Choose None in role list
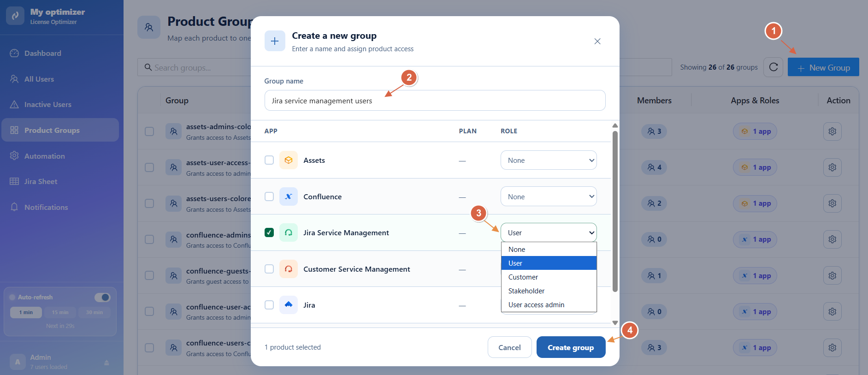 tap(549, 250)
